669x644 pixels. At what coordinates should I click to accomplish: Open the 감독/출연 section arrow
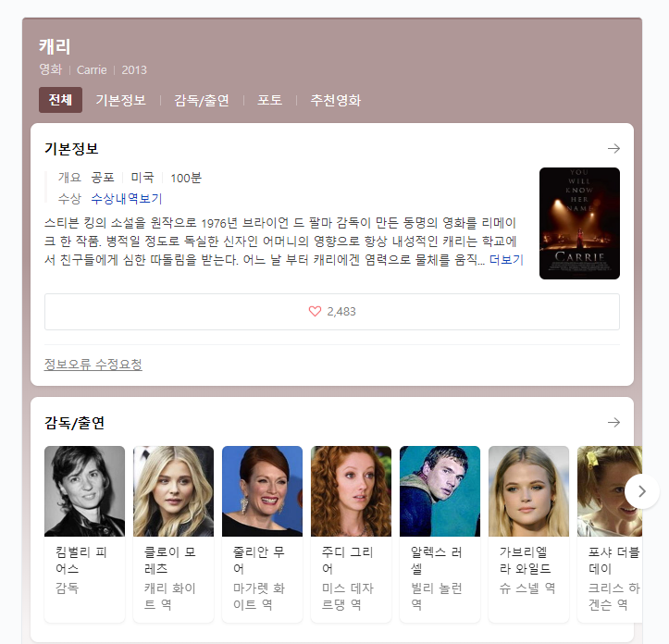[x=613, y=423]
